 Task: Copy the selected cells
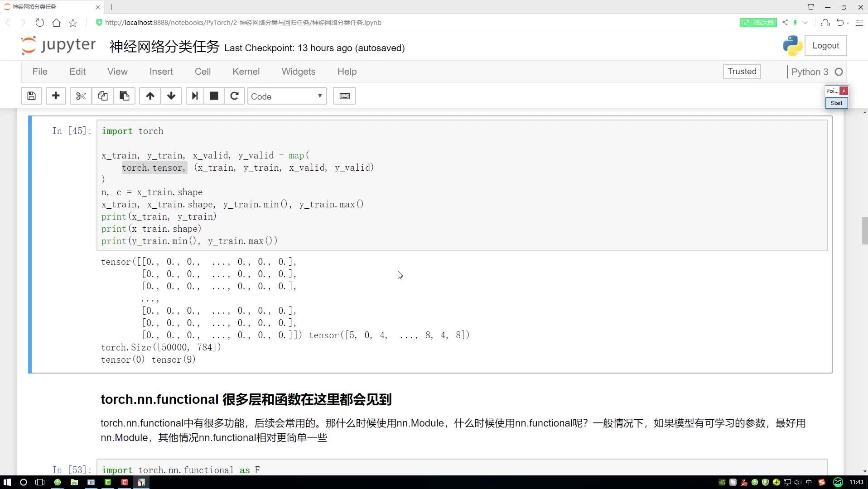(x=103, y=96)
